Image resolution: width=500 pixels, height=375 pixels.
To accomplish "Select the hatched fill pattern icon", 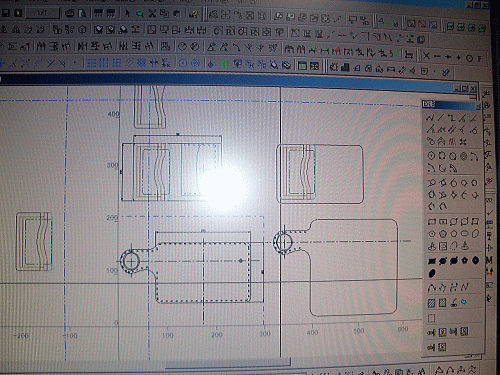I will pos(432,303).
